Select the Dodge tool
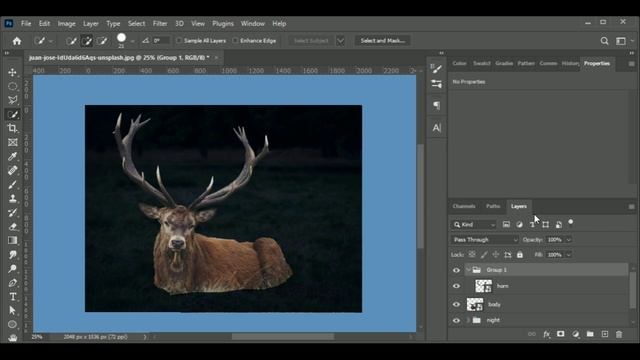 click(13, 269)
